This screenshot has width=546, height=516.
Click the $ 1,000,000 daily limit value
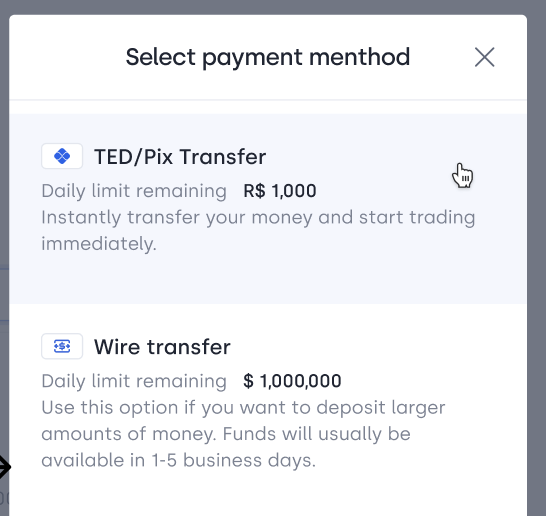(292, 381)
